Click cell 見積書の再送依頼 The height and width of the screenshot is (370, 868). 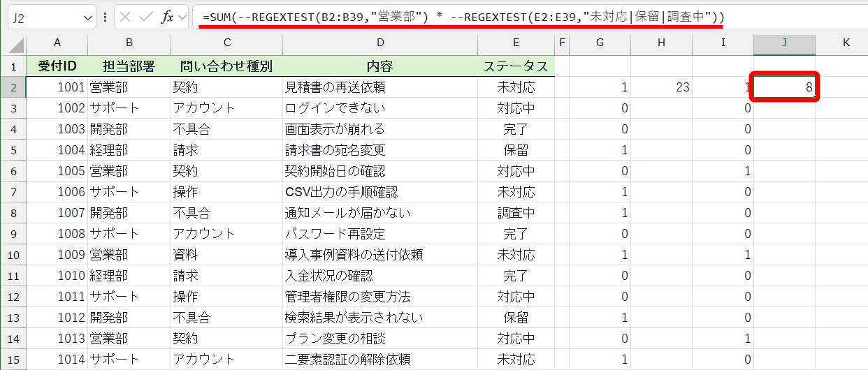380,87
